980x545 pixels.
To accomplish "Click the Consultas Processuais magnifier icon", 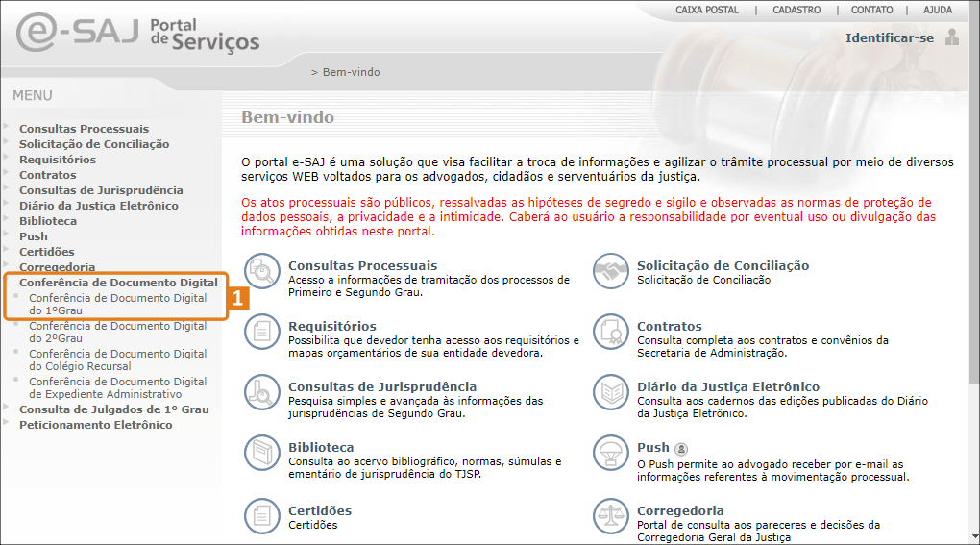I will point(262,271).
